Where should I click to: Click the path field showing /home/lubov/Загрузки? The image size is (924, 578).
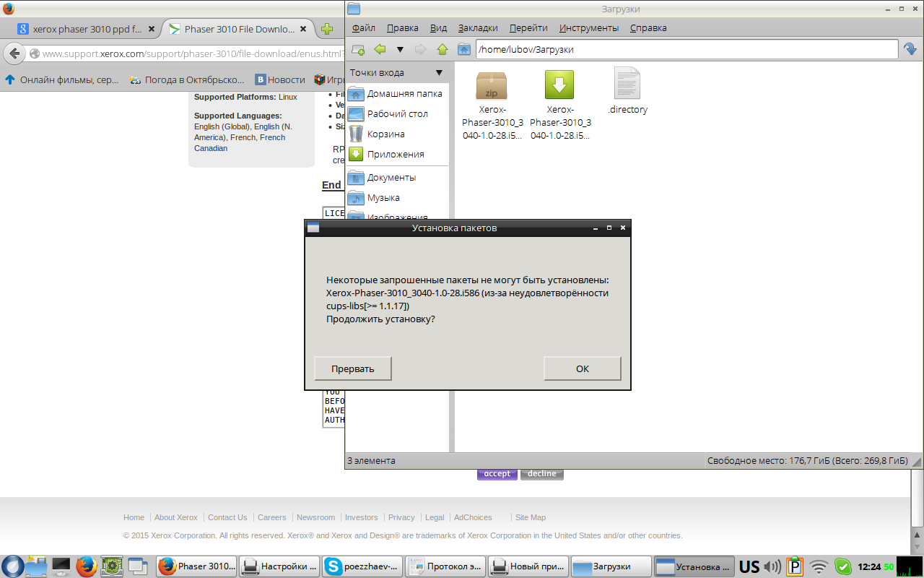pyautogui.click(x=686, y=49)
